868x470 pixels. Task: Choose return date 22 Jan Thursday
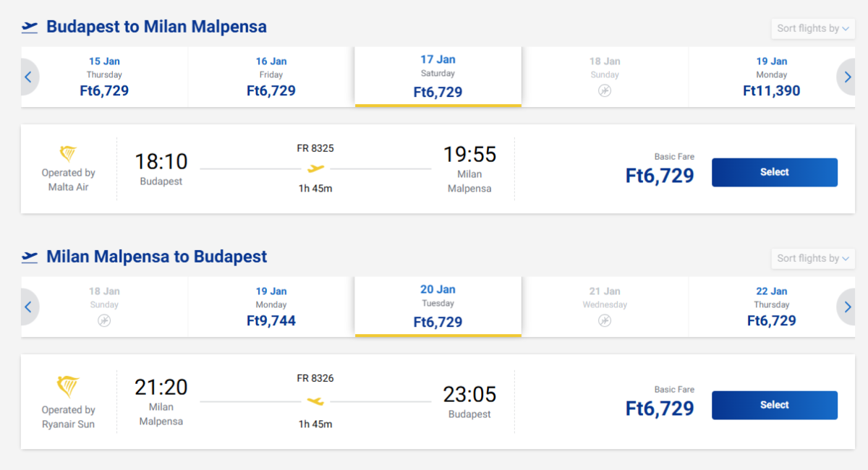point(772,307)
